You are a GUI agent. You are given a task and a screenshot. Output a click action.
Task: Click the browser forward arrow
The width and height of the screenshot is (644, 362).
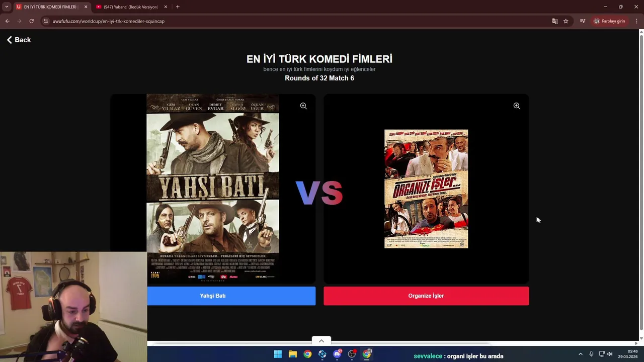click(x=19, y=21)
